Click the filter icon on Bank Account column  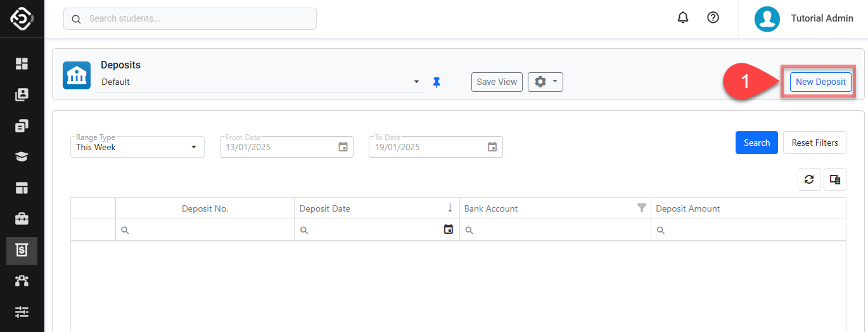click(641, 208)
